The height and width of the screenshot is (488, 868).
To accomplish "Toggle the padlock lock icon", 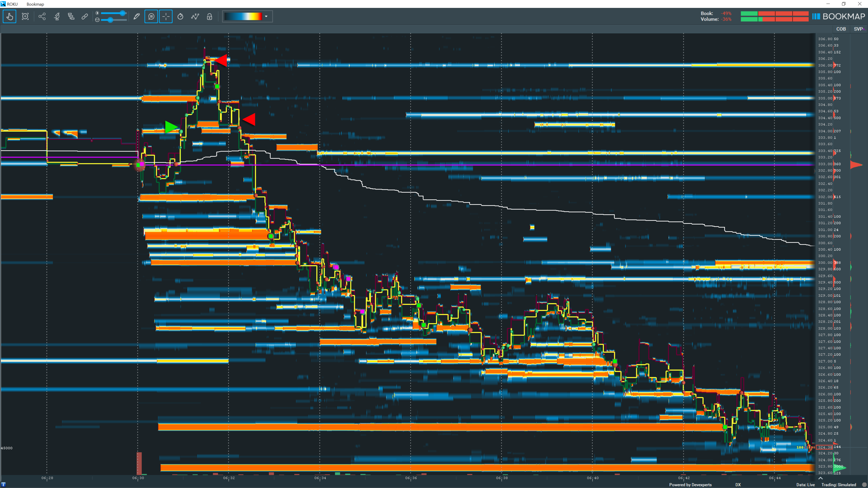I will (x=209, y=16).
